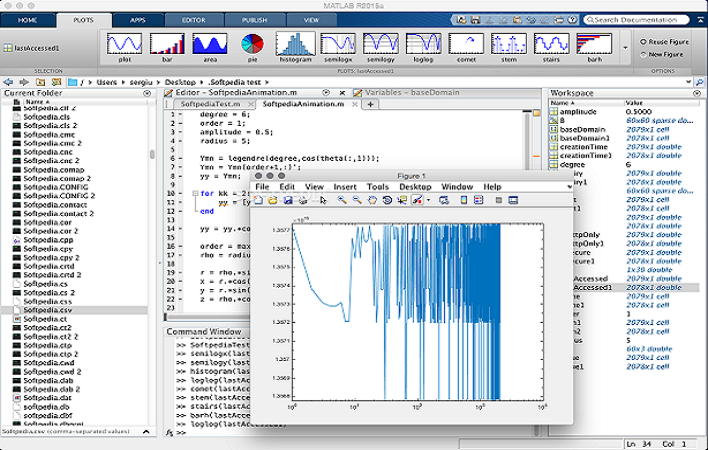Open the brush tool dropdown arrow
Image resolution: width=708 pixels, height=450 pixels.
point(428,200)
